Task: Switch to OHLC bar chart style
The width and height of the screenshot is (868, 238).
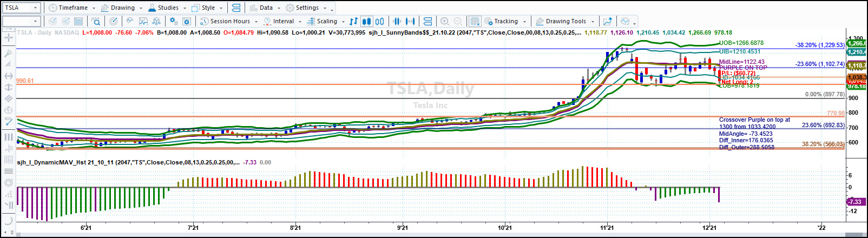Action: [x=353, y=21]
